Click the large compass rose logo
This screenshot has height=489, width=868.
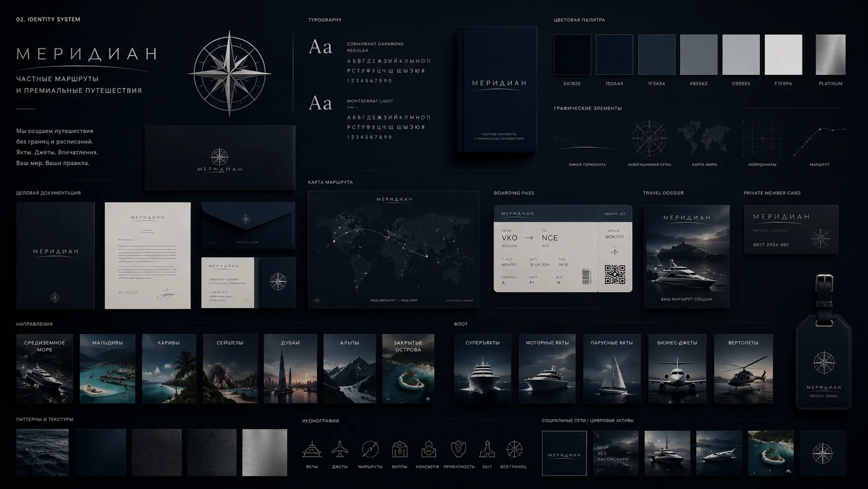[x=229, y=73]
